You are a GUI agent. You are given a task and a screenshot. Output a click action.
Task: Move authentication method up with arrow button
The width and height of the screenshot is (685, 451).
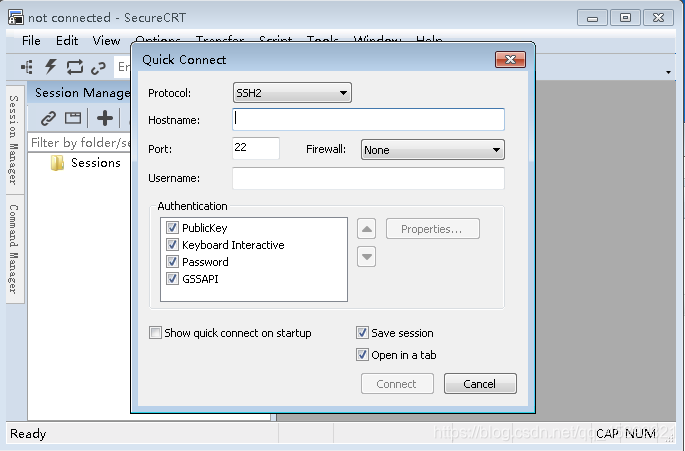(367, 229)
